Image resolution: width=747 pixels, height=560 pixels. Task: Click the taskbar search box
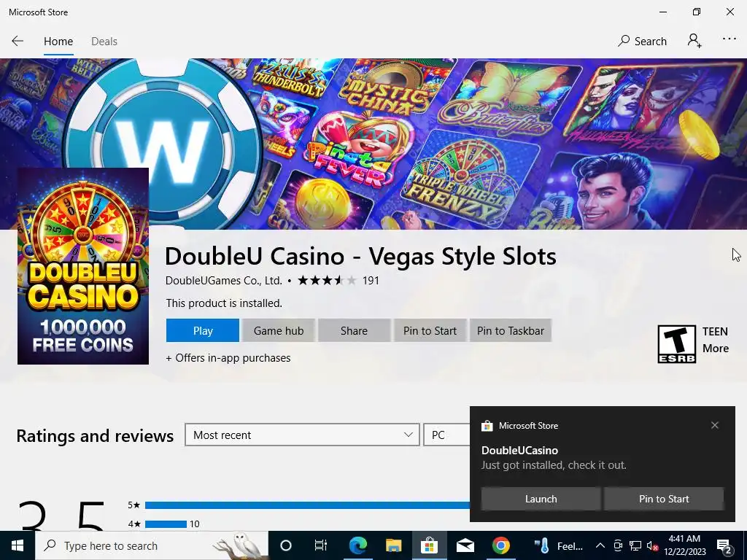(152, 545)
